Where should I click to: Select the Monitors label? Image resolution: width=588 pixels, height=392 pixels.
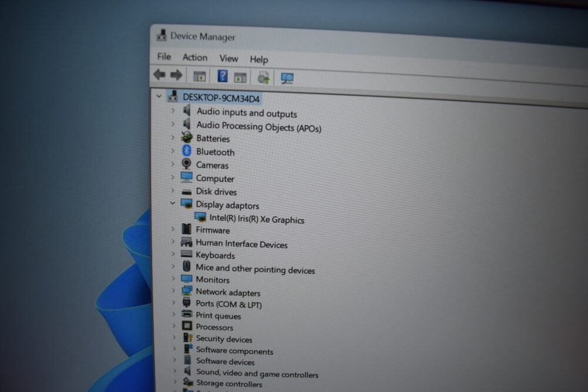[213, 280]
